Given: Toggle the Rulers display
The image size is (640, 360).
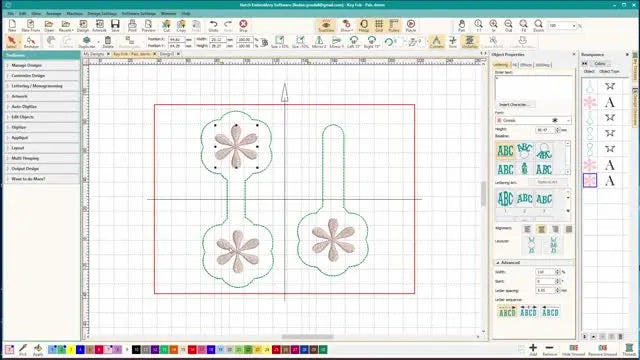Looking at the screenshot, I should tap(394, 25).
